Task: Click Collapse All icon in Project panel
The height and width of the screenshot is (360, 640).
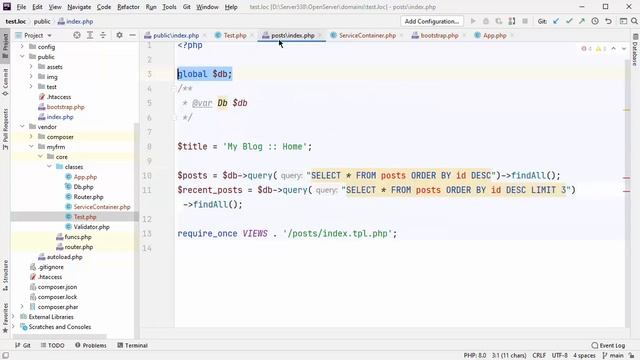Action: coord(103,36)
